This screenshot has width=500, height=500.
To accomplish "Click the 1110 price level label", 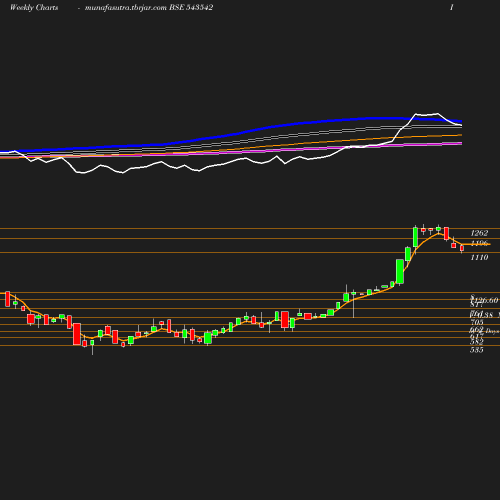I will pos(479,257).
